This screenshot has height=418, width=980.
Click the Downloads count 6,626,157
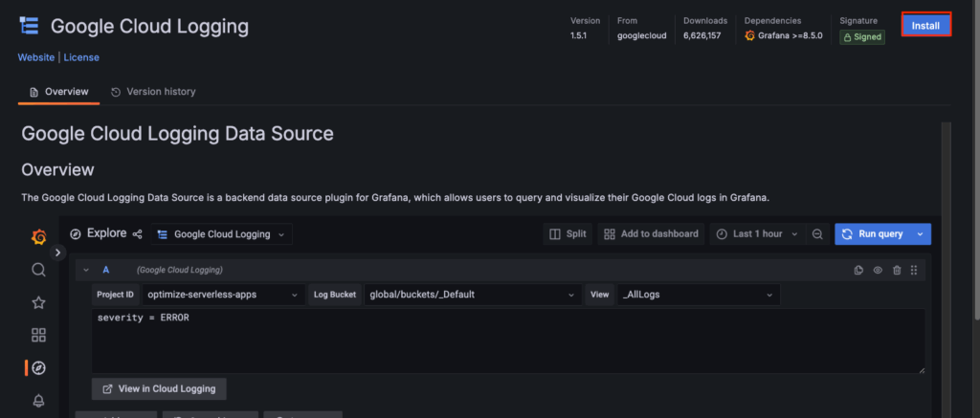click(702, 36)
